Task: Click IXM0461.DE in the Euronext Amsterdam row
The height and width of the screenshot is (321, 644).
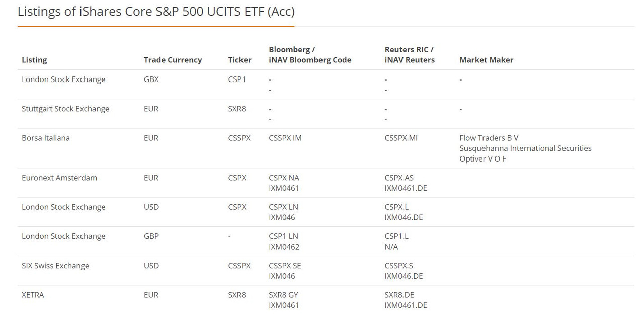Action: pyautogui.click(x=406, y=188)
